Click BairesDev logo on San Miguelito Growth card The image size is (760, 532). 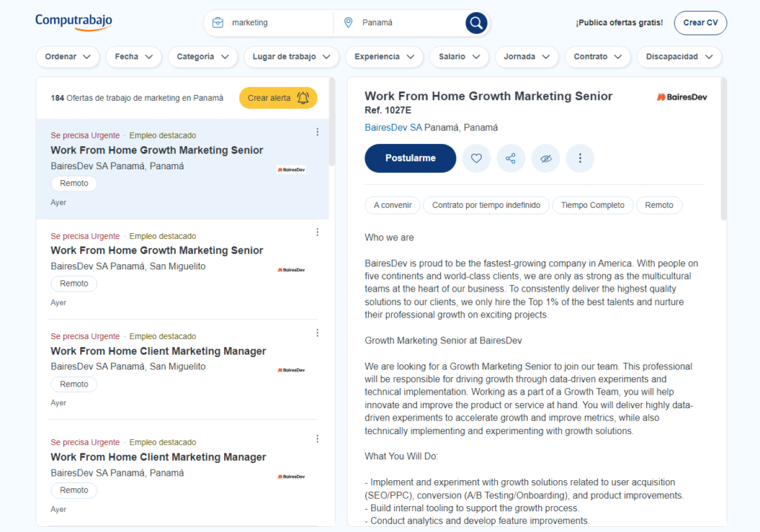291,270
